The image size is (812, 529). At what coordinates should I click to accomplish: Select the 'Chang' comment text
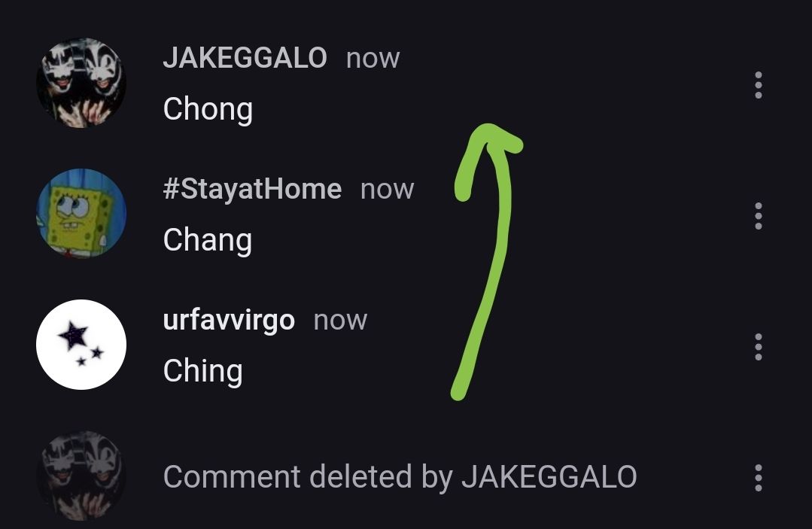[x=208, y=242]
